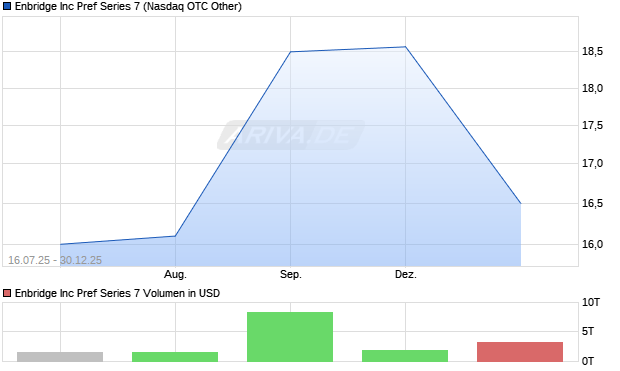Viewport: 620px width, 371px height.
Task: Click the Dez. axis label
Action: click(x=406, y=274)
